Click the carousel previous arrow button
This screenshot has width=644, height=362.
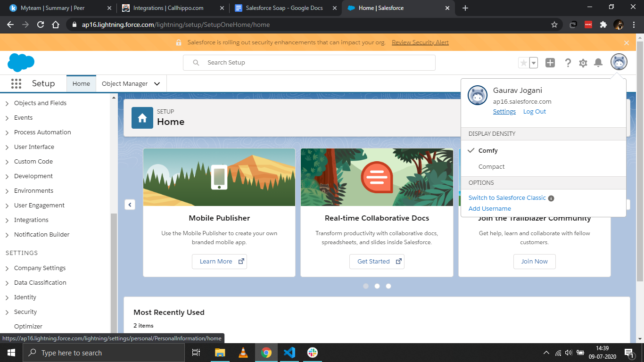[x=130, y=205]
